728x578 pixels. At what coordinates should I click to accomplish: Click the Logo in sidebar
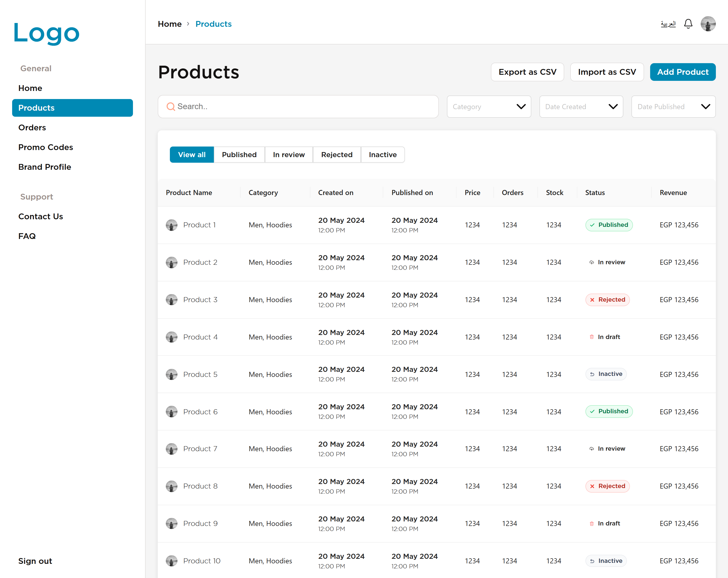pos(46,33)
